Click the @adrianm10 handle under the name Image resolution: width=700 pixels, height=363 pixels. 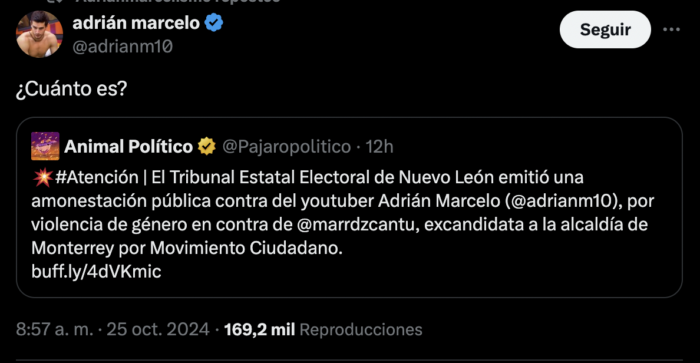coord(123,46)
